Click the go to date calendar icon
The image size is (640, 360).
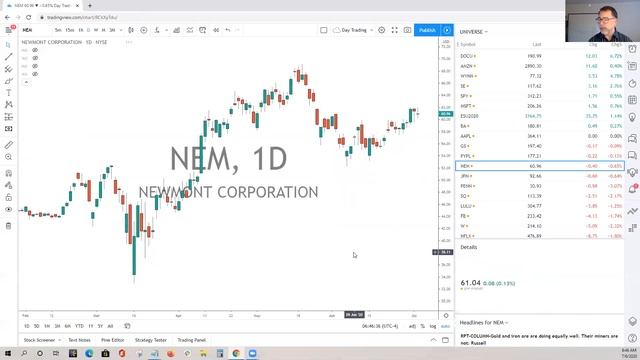point(127,326)
